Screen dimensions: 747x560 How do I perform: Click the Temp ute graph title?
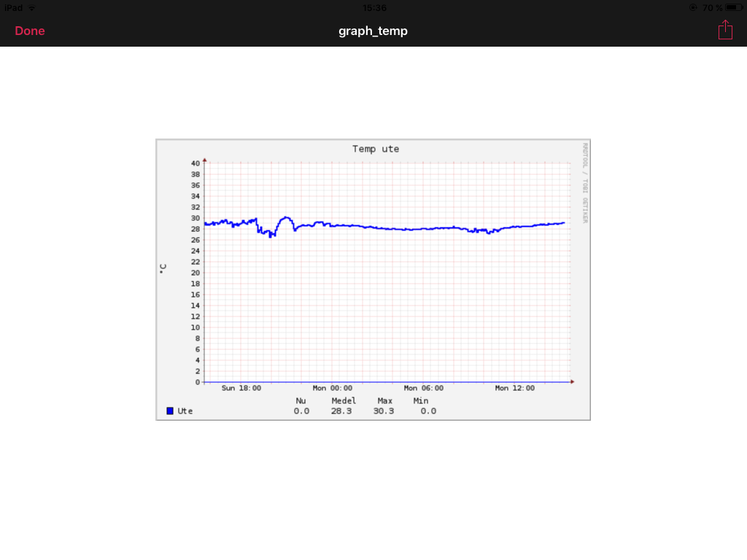376,149
